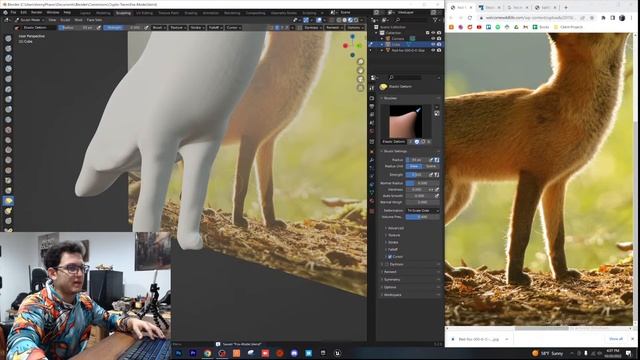The image size is (640, 360).
Task: Select the active Elastic Deform brush icon
Action: (x=8, y=201)
